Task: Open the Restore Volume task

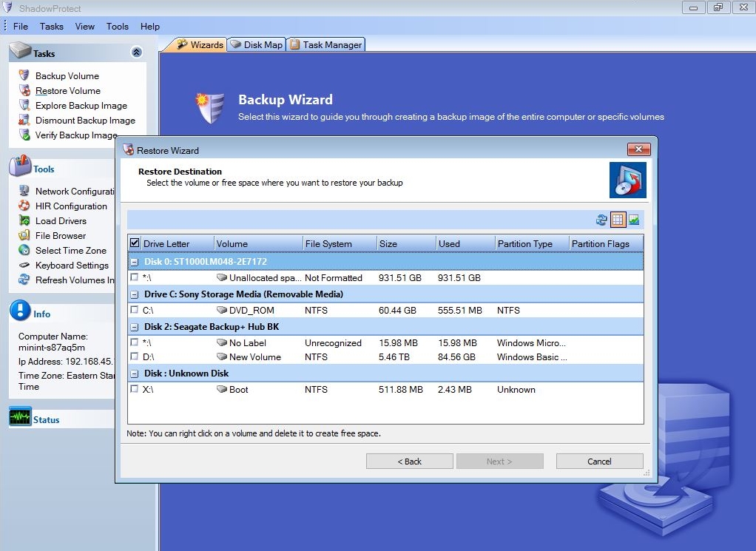Action: tap(66, 90)
